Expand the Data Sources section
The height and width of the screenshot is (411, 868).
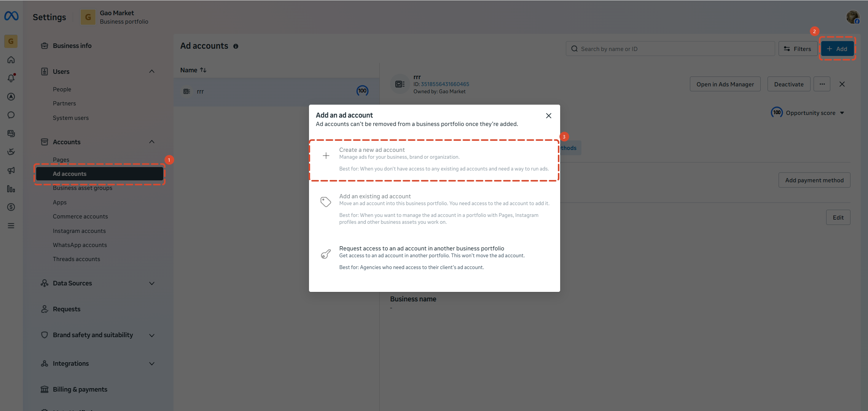click(152, 283)
